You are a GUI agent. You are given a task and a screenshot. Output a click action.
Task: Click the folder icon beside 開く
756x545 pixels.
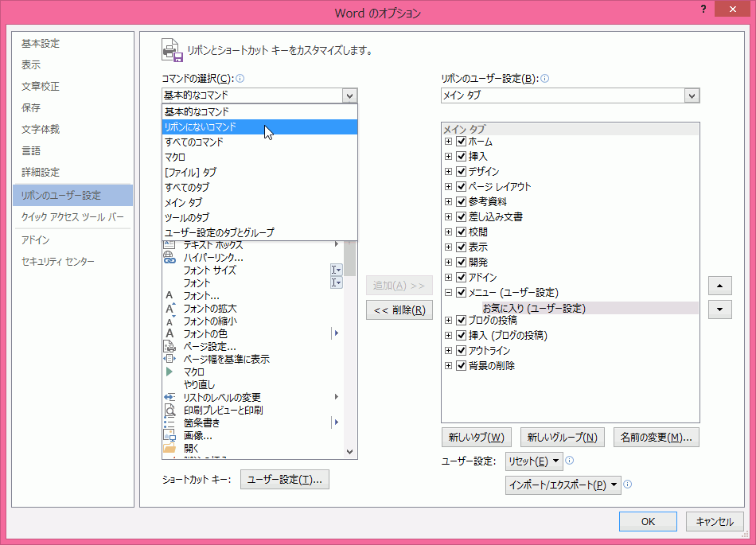tap(170, 448)
